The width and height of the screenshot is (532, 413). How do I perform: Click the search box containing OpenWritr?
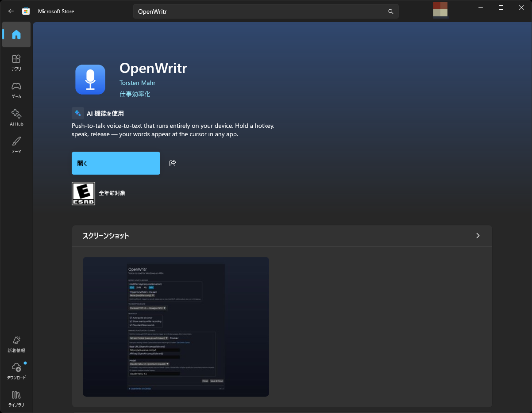pos(266,11)
